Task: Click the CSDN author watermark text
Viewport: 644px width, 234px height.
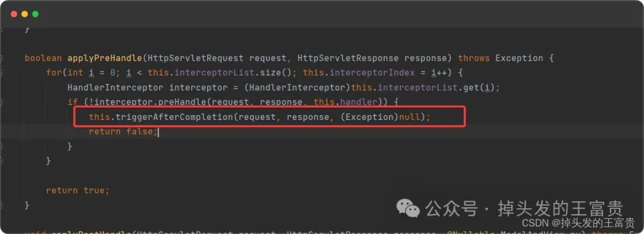Action: (x=578, y=223)
